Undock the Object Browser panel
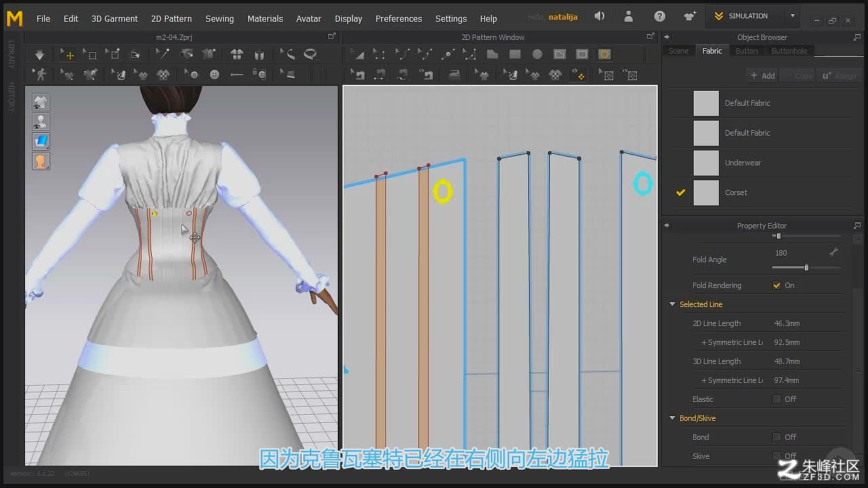Screen dimensions: 868x488 (x=857, y=37)
